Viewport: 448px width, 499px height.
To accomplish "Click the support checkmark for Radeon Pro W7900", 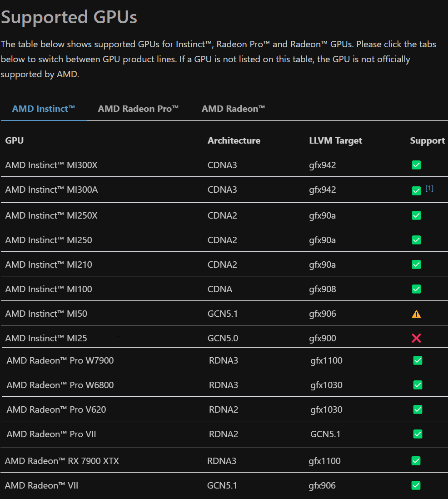I will point(418,360).
